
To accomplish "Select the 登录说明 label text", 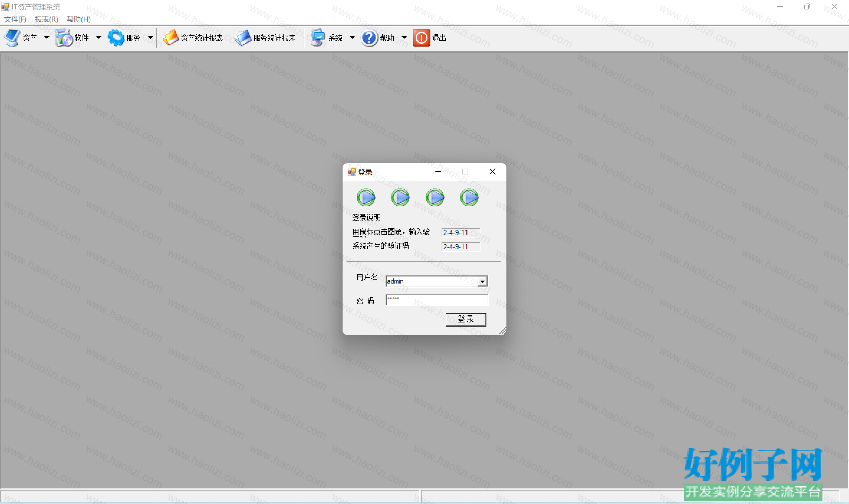I will [x=366, y=217].
